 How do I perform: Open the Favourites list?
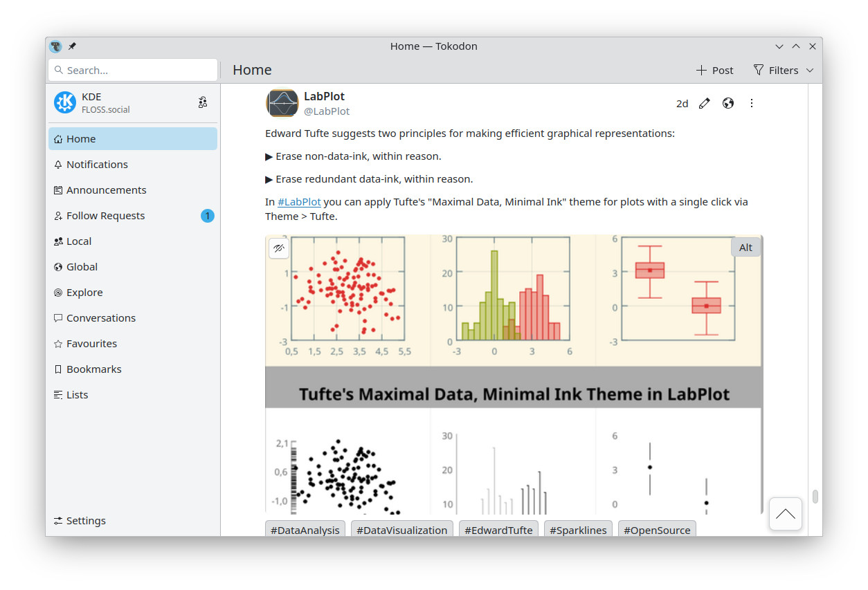pyautogui.click(x=133, y=344)
